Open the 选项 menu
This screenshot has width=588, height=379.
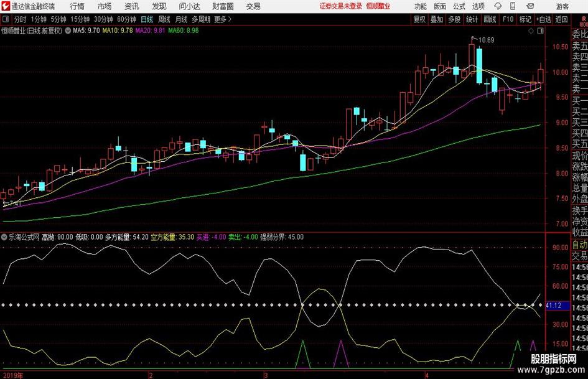tap(478, 6)
